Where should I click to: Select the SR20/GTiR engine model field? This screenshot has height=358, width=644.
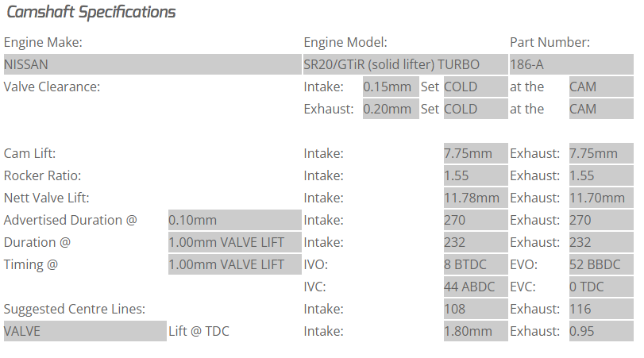click(405, 64)
